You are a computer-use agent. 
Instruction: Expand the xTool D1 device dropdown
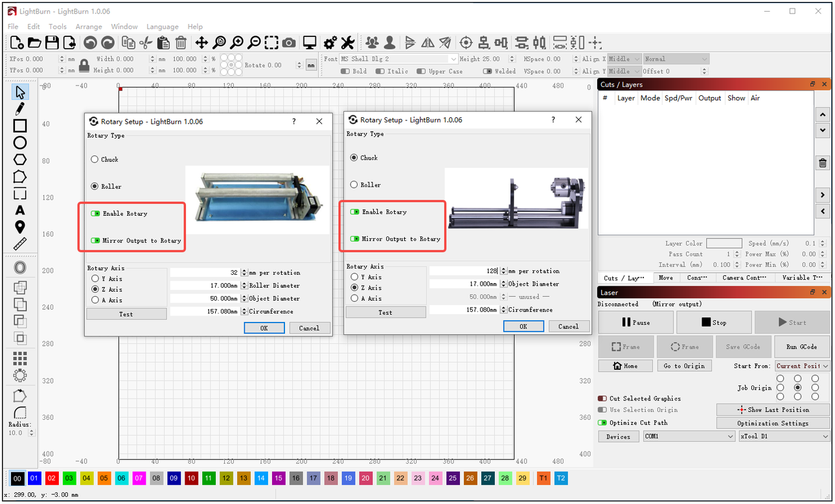(784, 437)
